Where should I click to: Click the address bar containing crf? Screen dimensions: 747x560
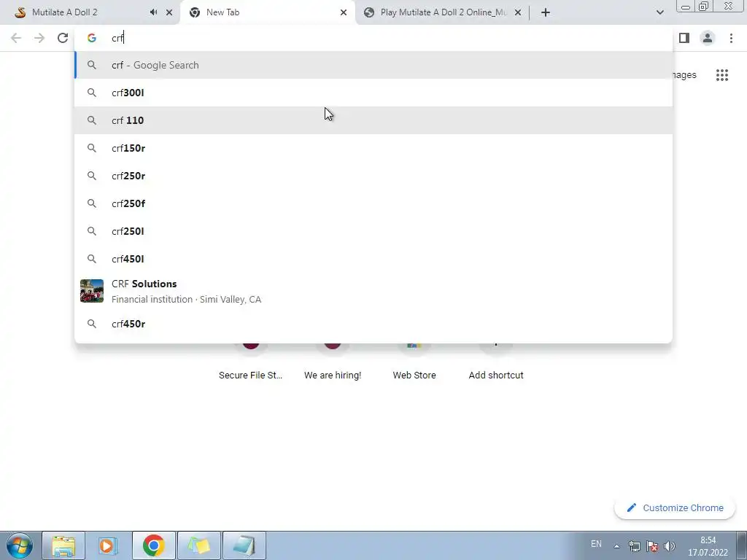tap(373, 38)
